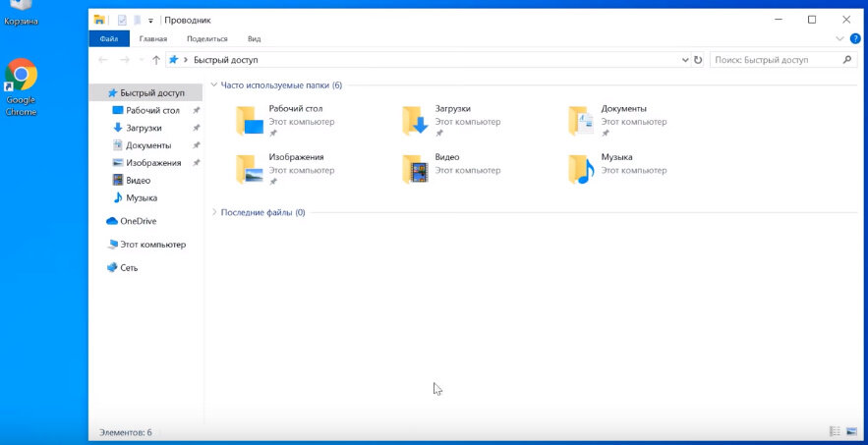
Task: Click pin icon next to Загрузки in sidebar
Action: pos(196,128)
